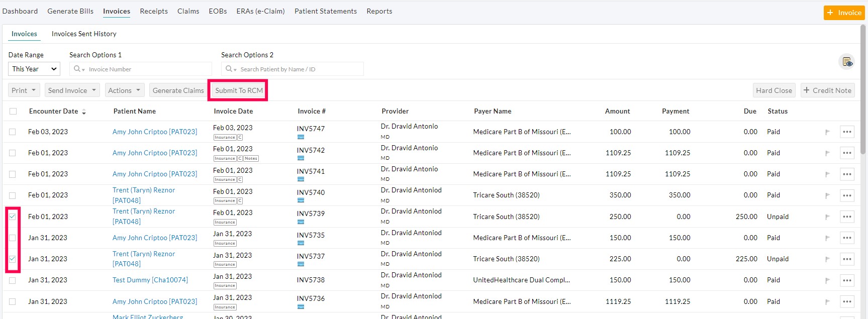Viewport: 868px width, 319px height.
Task: Flag invoice INV5738 row
Action: click(827, 280)
